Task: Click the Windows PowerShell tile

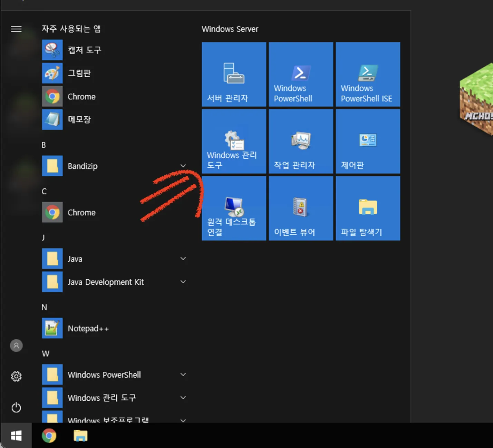Action: pos(301,74)
